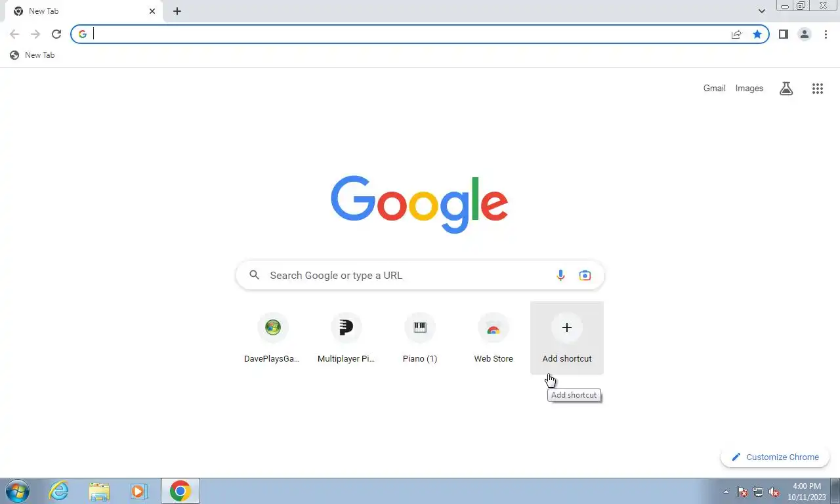Open the Web Store shortcut

[493, 338]
